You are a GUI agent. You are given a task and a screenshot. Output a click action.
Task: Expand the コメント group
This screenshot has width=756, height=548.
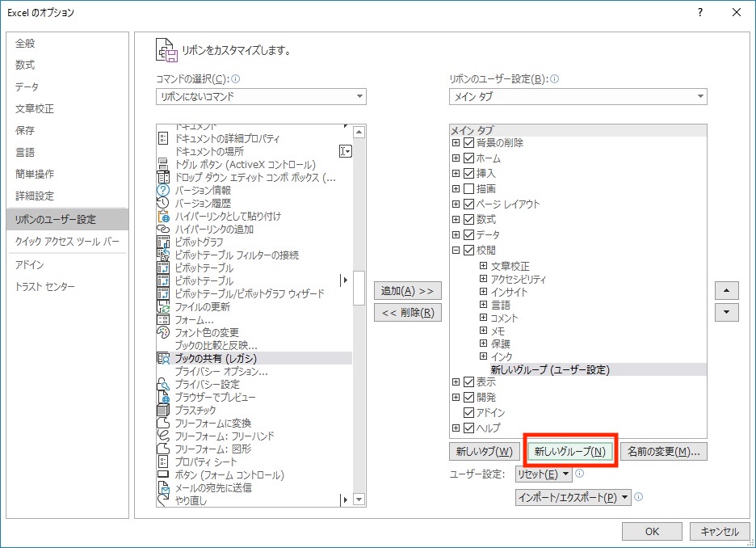(483, 318)
